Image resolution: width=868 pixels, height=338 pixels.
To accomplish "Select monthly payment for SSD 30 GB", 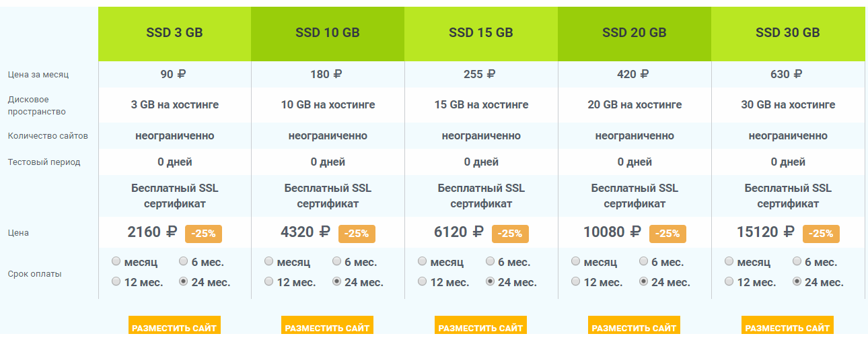I will (730, 261).
